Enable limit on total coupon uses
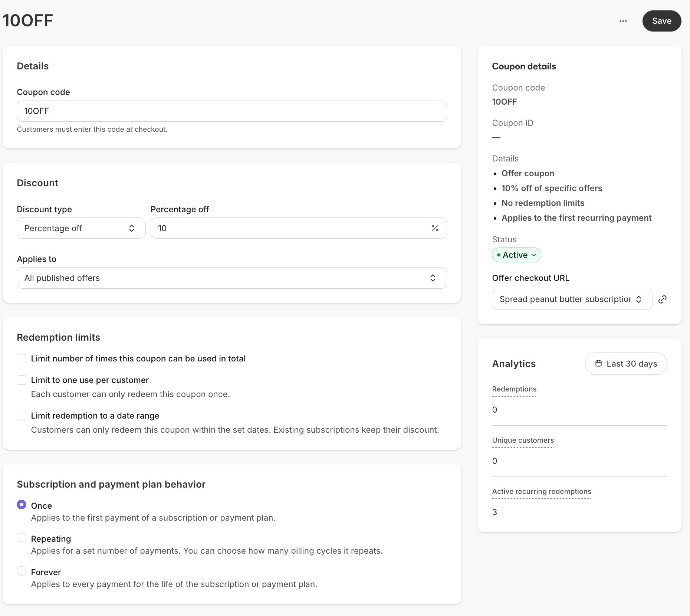 22,359
